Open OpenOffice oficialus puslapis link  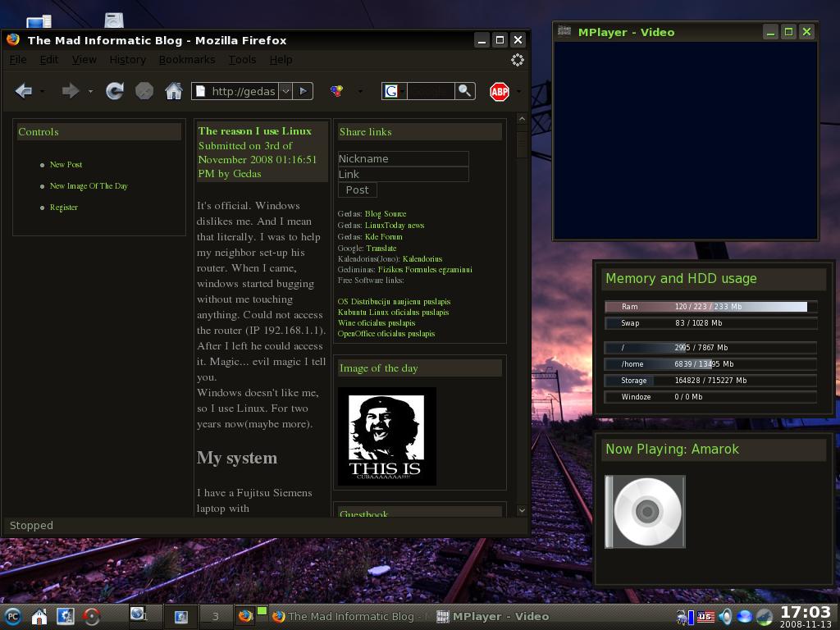point(386,333)
